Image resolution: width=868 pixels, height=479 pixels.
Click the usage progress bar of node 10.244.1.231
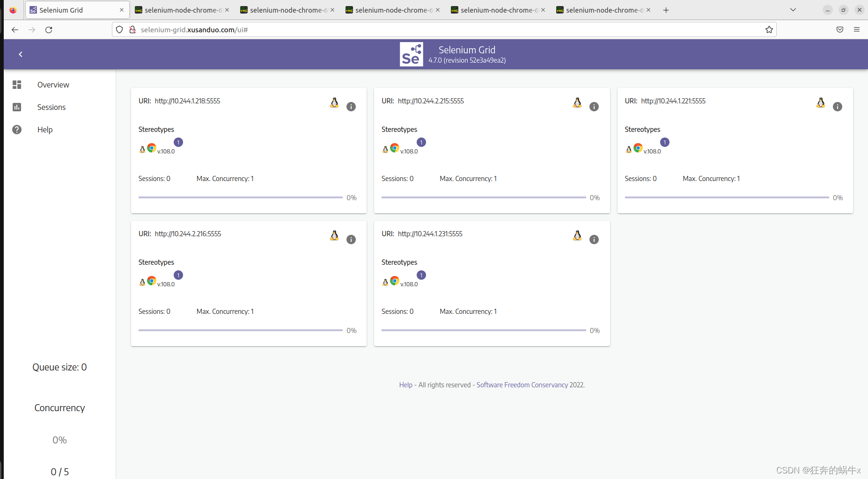[484, 330]
